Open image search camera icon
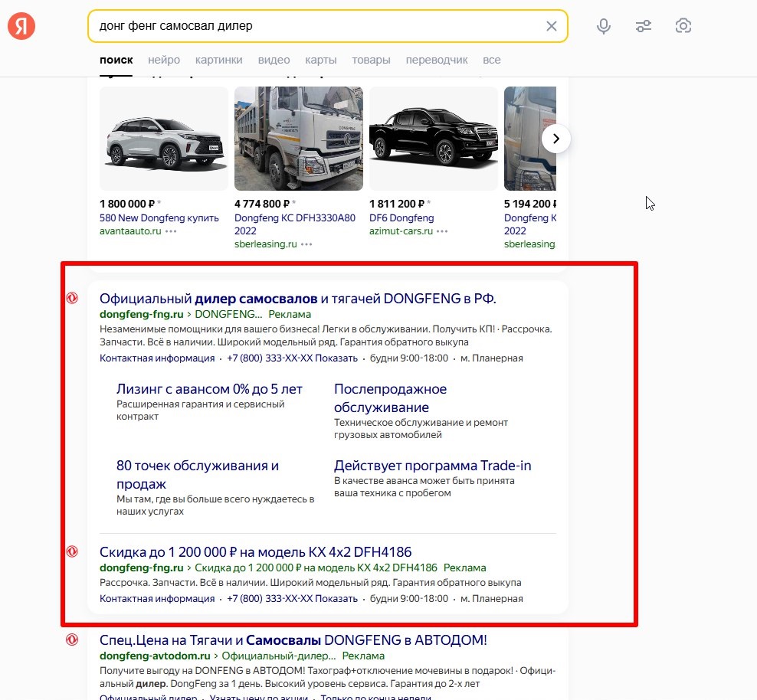757x700 pixels. (x=683, y=27)
